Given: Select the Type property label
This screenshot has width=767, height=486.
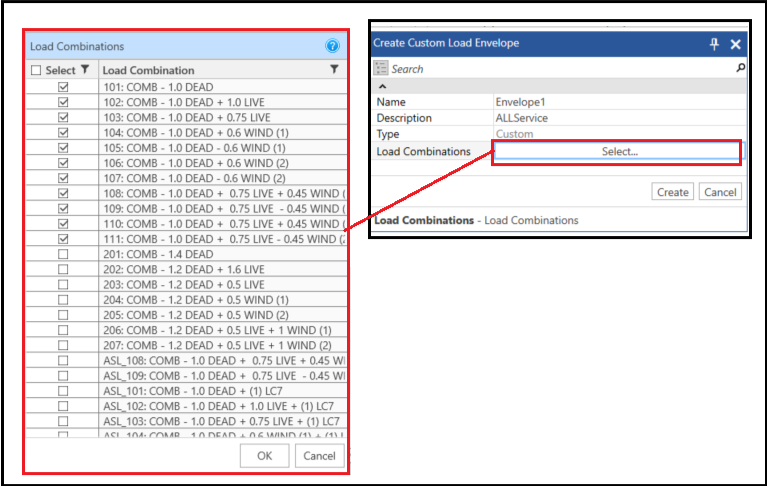Looking at the screenshot, I should click(387, 134).
